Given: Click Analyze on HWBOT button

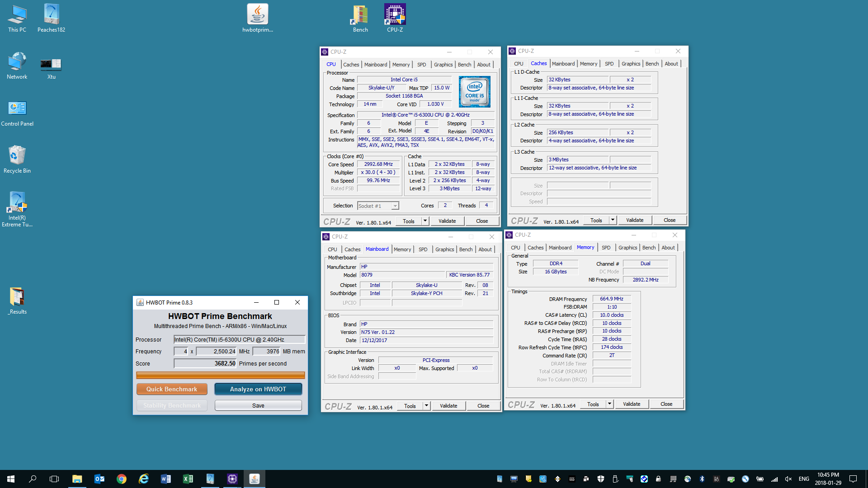Looking at the screenshot, I should (258, 389).
